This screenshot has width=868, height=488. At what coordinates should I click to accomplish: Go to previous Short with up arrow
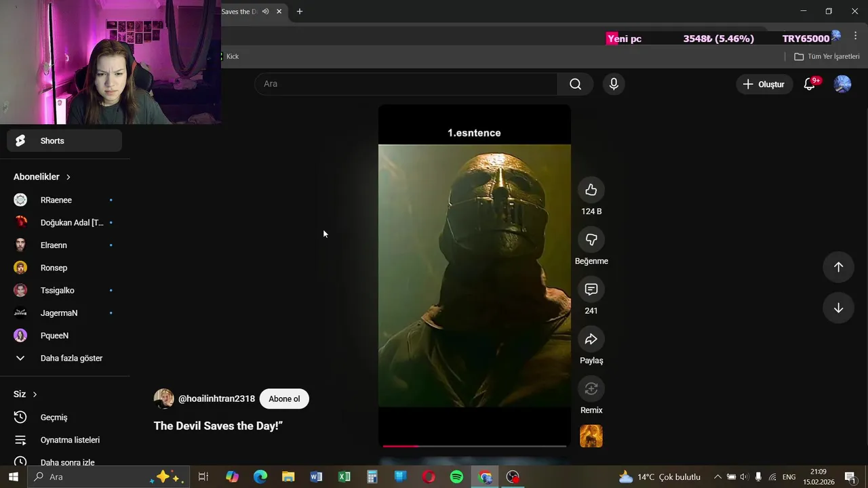838,267
